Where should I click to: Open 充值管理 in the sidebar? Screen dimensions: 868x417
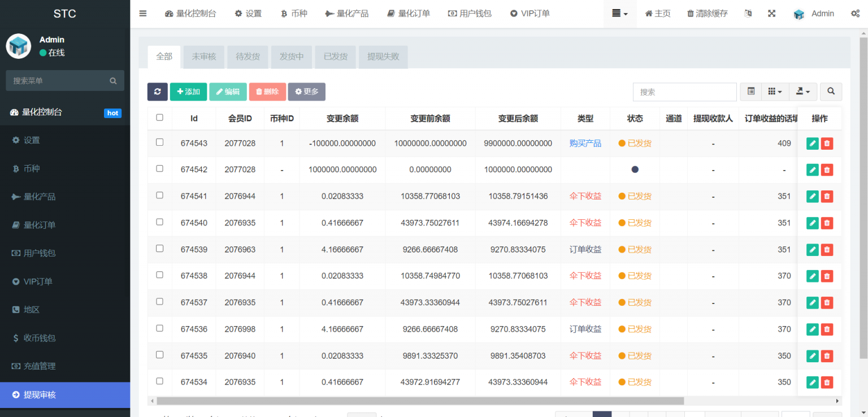coord(65,366)
